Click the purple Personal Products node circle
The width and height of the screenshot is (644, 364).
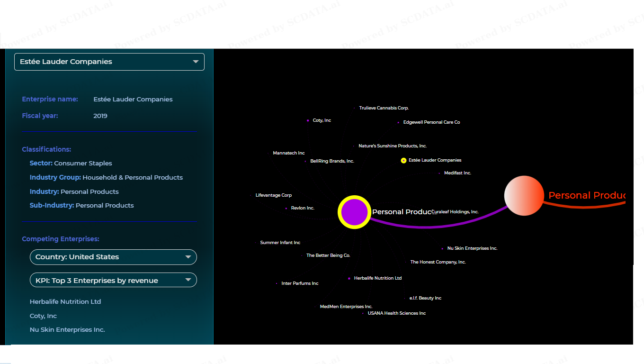[x=354, y=212]
